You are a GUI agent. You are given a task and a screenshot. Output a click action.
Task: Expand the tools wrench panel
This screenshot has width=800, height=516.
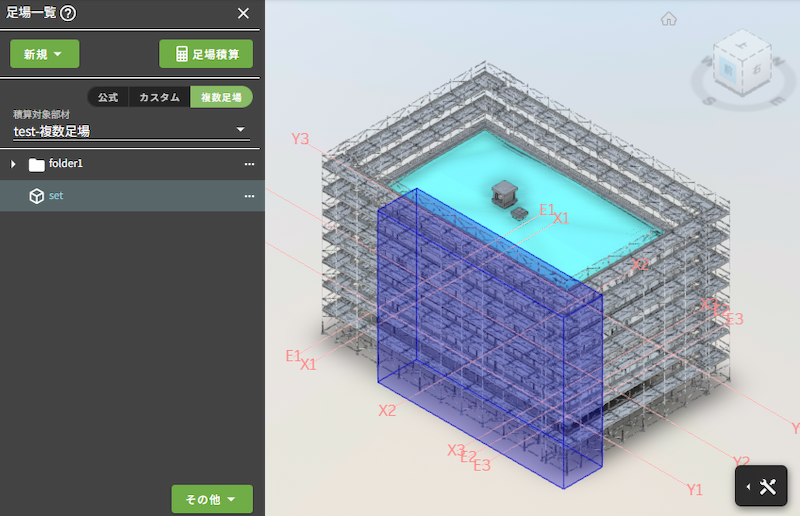pos(767,487)
